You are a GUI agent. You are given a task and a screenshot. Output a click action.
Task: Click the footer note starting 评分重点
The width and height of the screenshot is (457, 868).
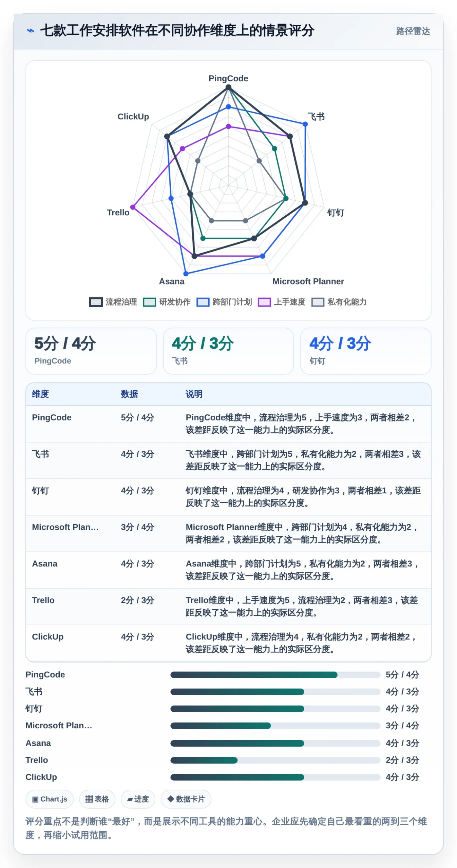click(x=226, y=828)
